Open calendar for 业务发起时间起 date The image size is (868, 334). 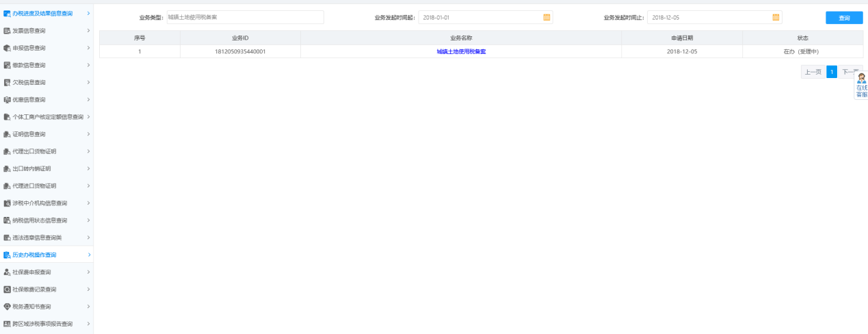click(x=547, y=17)
